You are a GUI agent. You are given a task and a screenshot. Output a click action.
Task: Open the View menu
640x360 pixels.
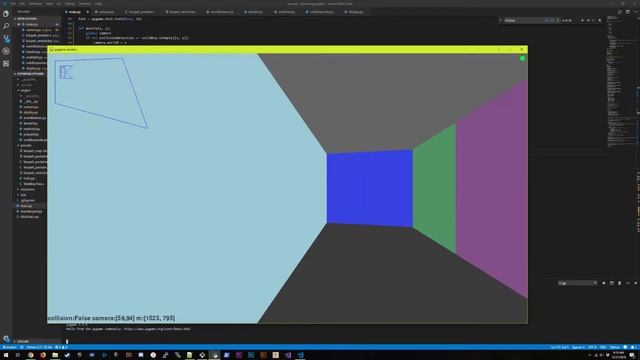point(49,4)
